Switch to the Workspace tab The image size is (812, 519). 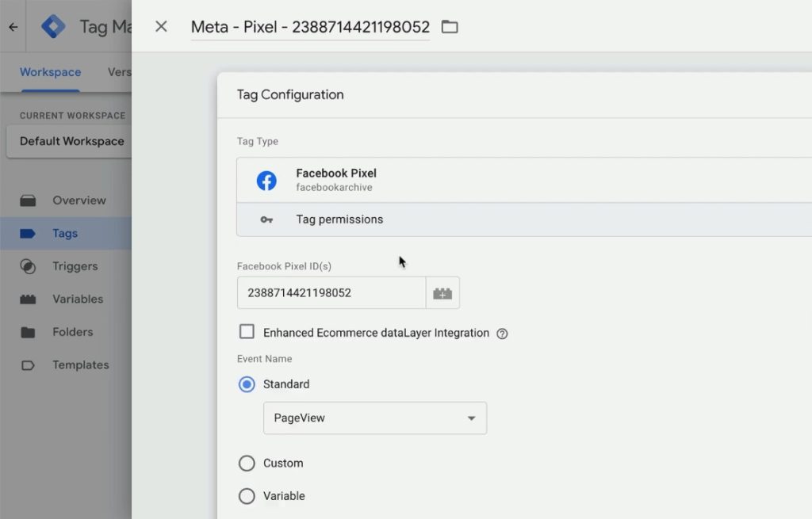[x=50, y=72]
